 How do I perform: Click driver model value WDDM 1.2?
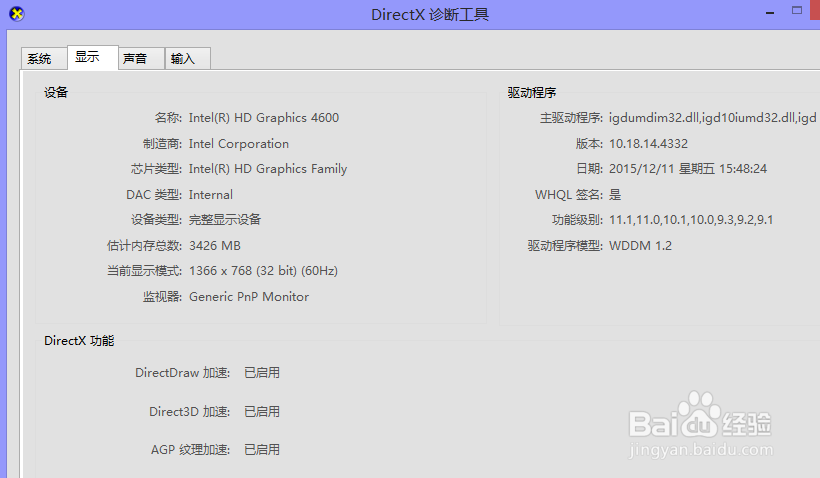click(640, 246)
